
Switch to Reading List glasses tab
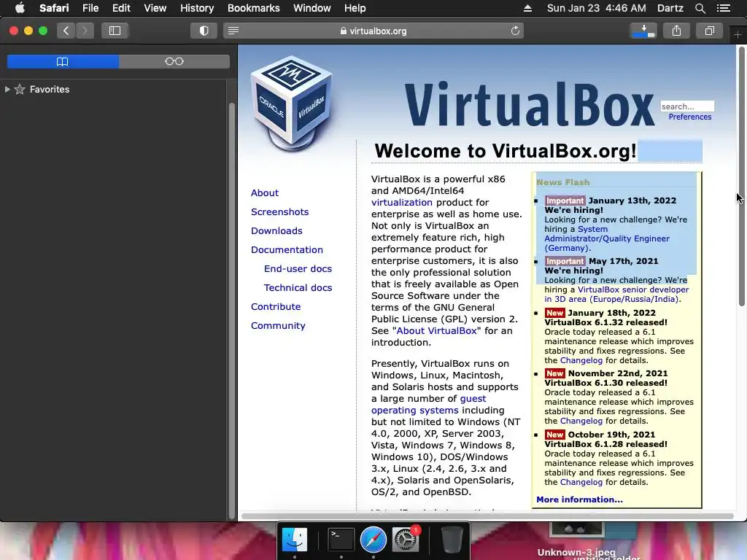[x=174, y=61]
